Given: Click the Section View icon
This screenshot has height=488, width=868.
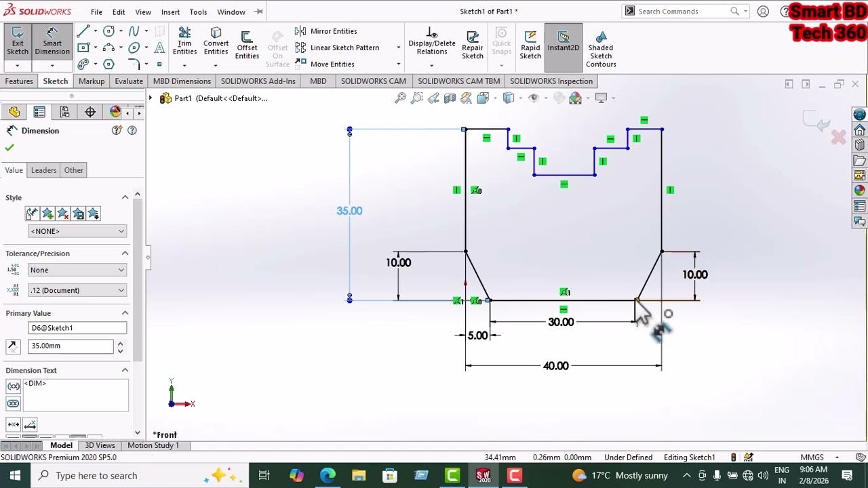Looking at the screenshot, I should point(450,98).
